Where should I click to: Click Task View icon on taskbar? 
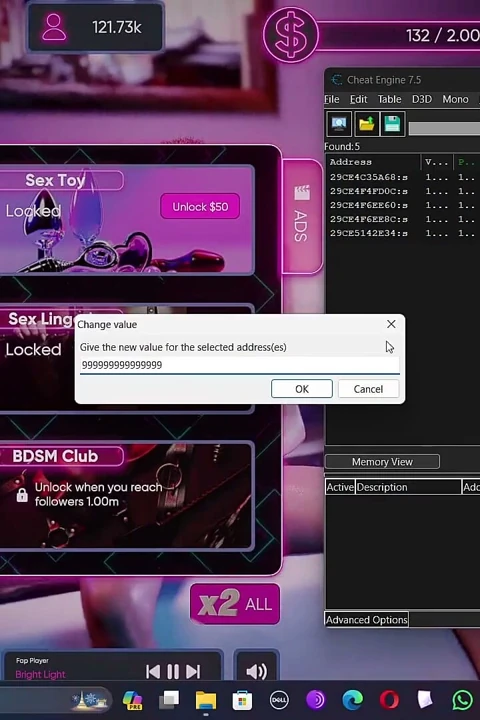[x=169, y=701]
